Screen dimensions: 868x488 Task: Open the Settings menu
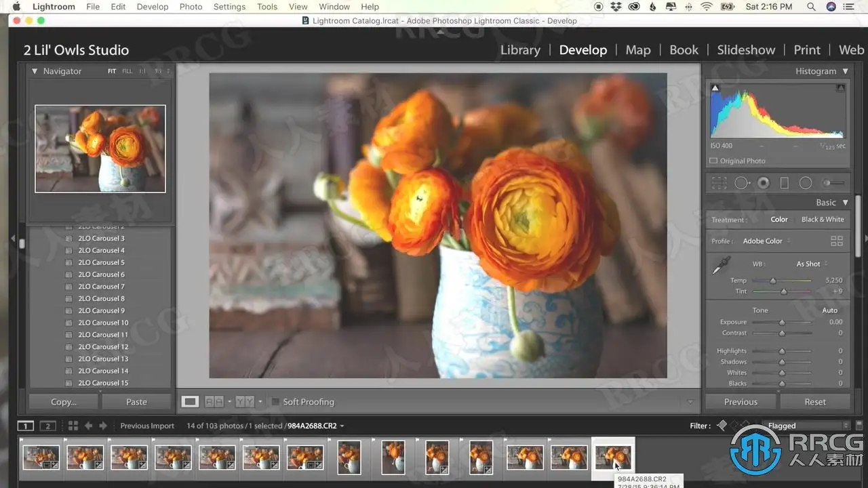coord(229,7)
